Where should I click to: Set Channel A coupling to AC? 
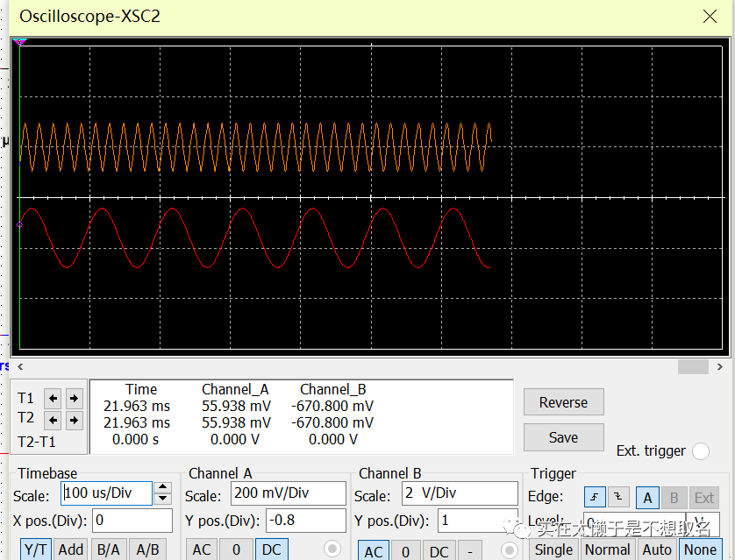(202, 549)
